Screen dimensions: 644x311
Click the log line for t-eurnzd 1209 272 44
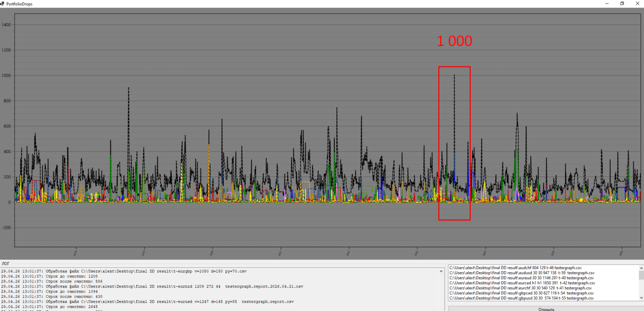coord(152,286)
